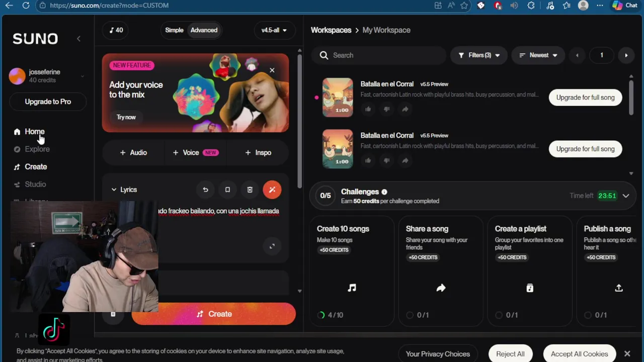Viewport: 644px width, 362px height.
Task: Like the second Batalla en el Corral
Action: click(x=368, y=160)
